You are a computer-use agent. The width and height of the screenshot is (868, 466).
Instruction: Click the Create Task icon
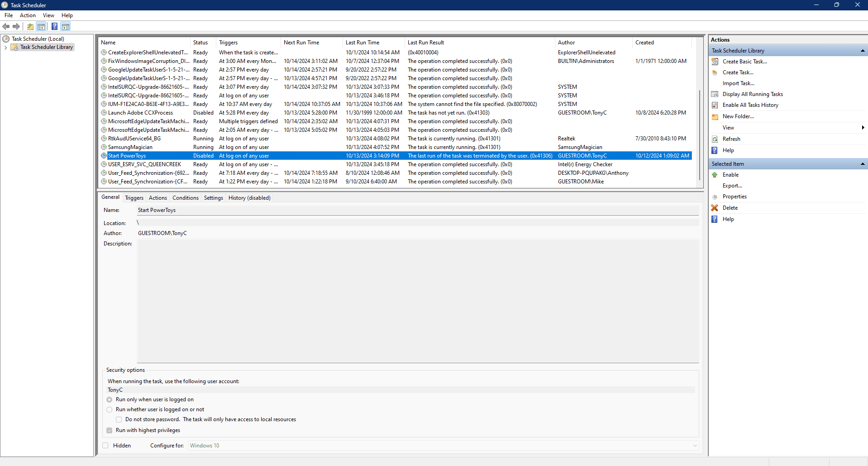(x=715, y=72)
